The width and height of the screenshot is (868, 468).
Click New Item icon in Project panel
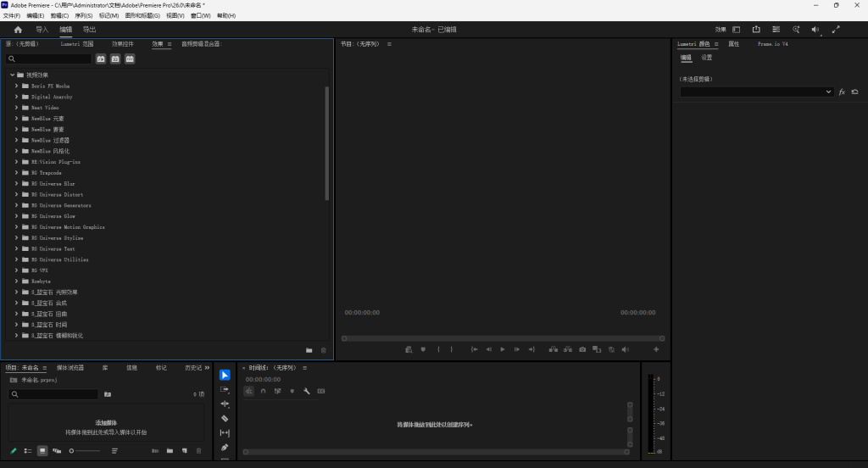(x=184, y=451)
